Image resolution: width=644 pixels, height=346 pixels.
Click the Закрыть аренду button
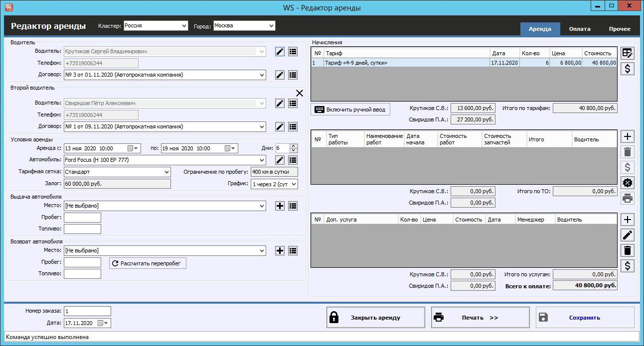(376, 318)
